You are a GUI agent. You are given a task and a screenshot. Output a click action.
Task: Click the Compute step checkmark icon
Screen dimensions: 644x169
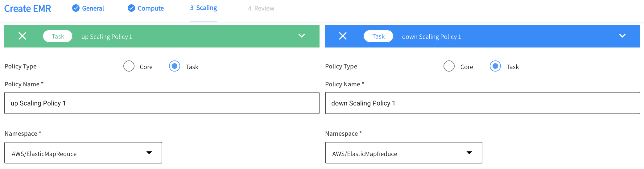pyautogui.click(x=131, y=8)
